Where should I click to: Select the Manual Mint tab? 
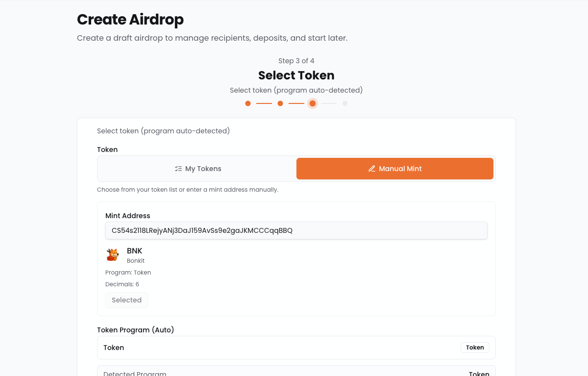click(x=394, y=169)
